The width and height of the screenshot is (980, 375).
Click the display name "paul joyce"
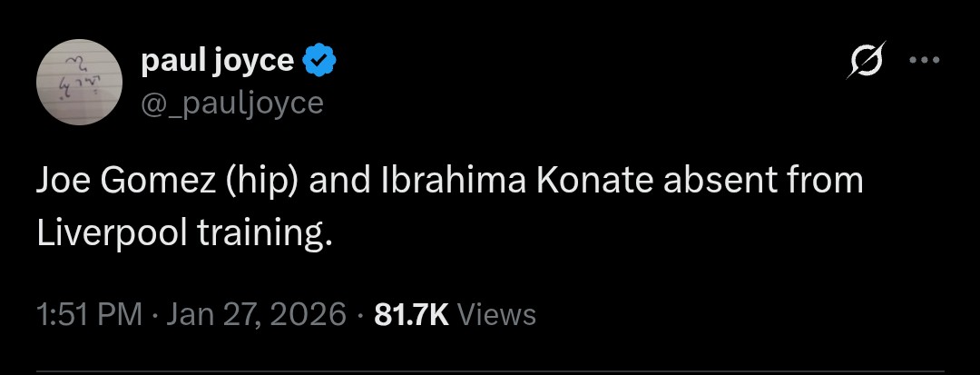click(218, 62)
